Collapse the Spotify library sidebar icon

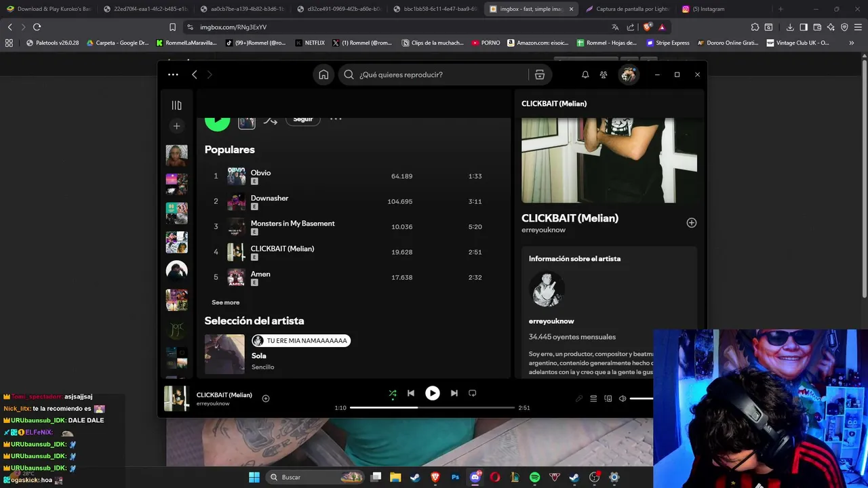pyautogui.click(x=176, y=105)
